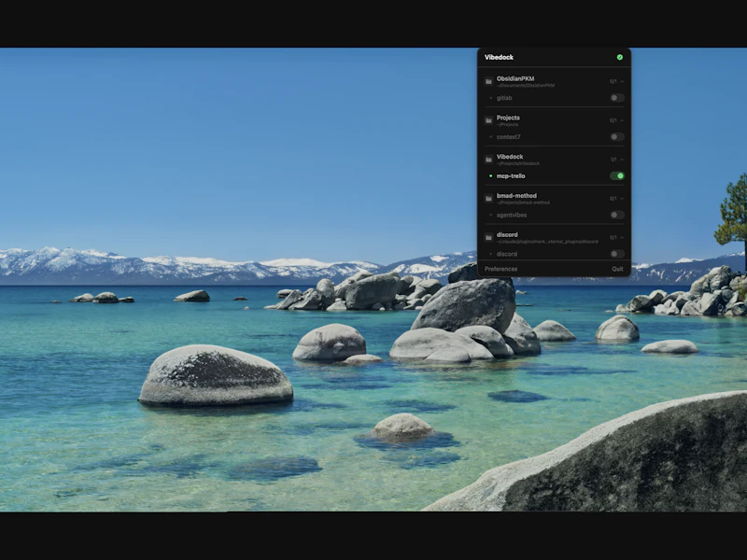
Task: Click the green status checkmark in Vibedock header
Action: (620, 57)
